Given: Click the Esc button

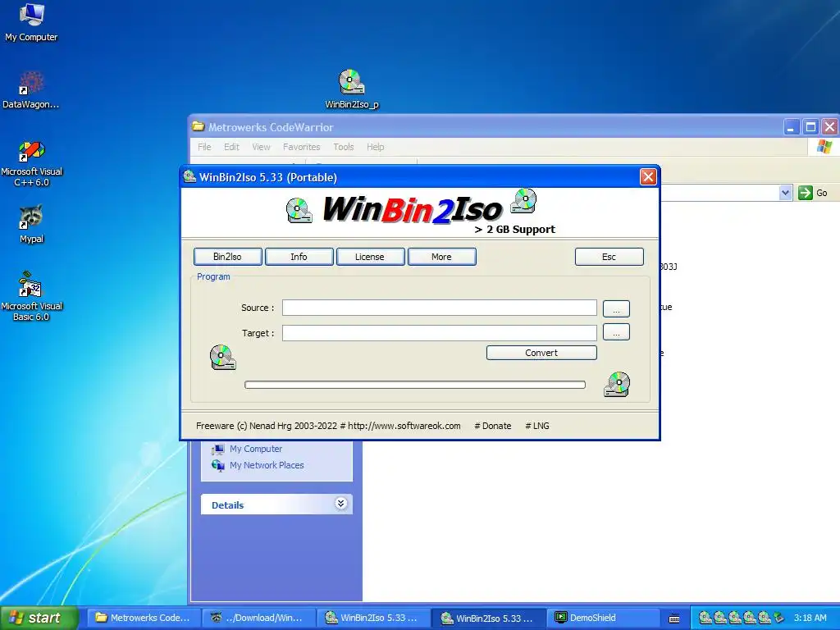Looking at the screenshot, I should [609, 257].
